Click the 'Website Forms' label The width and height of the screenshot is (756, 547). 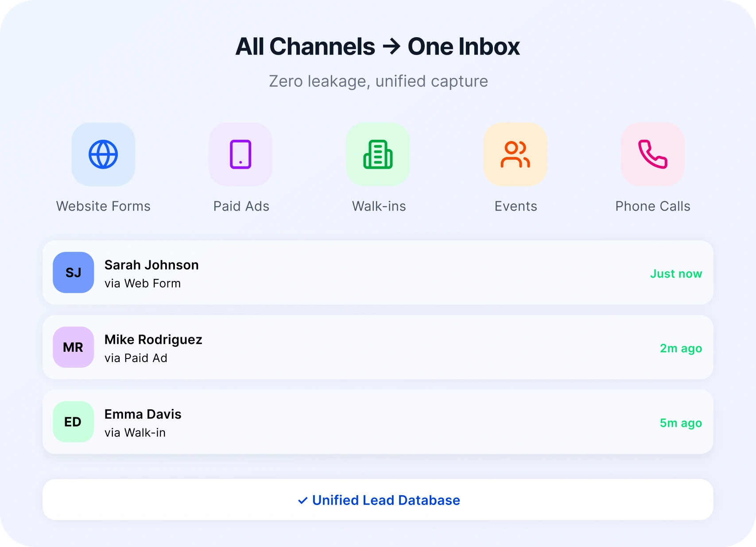coord(103,206)
